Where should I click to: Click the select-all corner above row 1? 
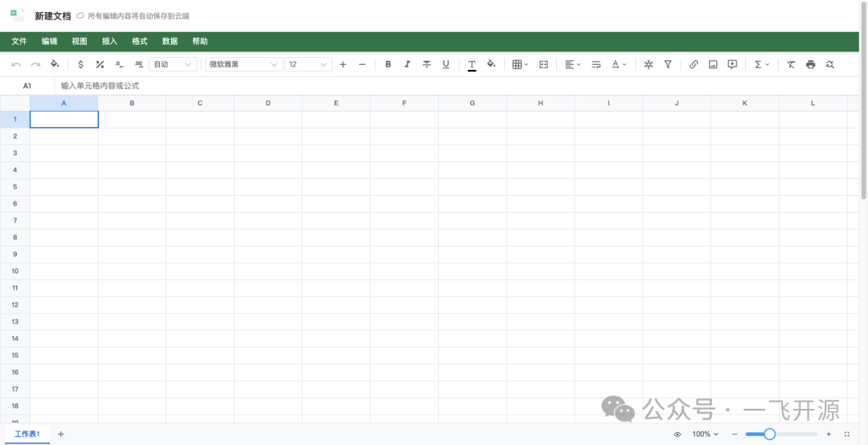15,103
